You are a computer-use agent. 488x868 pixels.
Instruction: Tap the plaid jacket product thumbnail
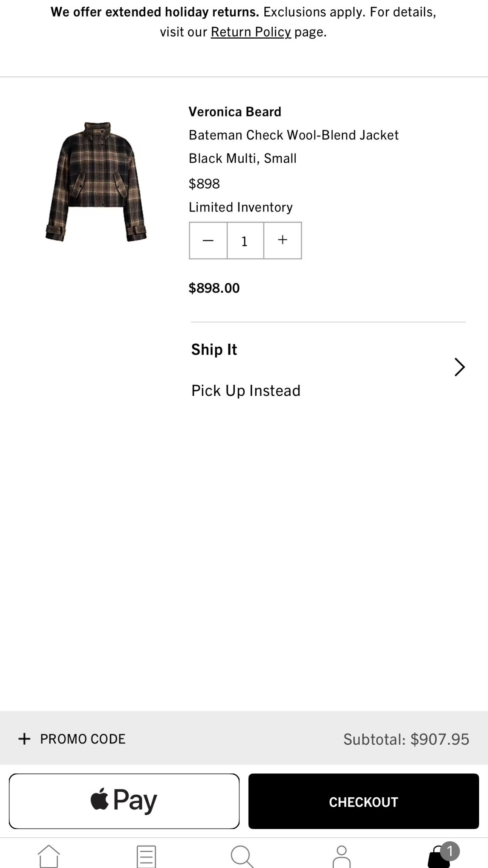(x=96, y=182)
